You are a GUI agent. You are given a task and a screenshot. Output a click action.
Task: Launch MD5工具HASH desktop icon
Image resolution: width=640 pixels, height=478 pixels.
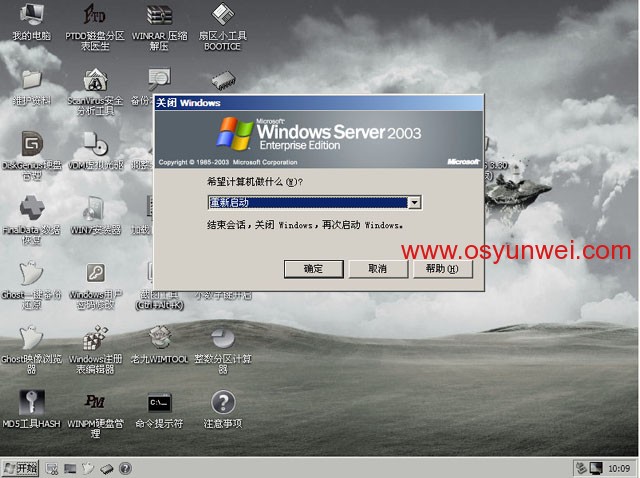[31, 409]
